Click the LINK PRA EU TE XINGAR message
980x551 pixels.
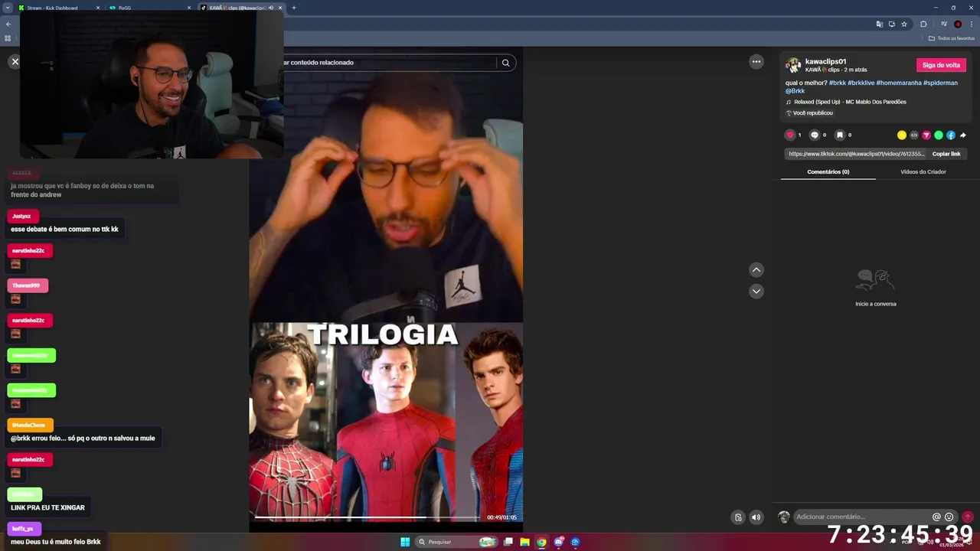tap(47, 507)
